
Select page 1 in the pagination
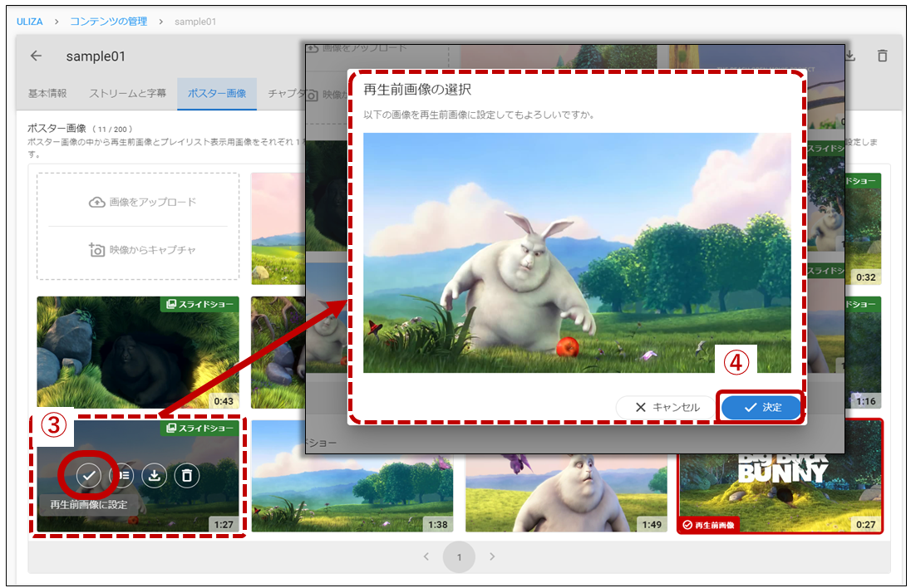tap(459, 557)
